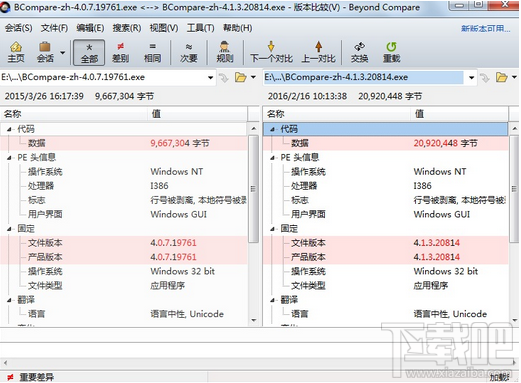Toggle the 相同 show-same filter
The image size is (521, 383).
(152, 52)
